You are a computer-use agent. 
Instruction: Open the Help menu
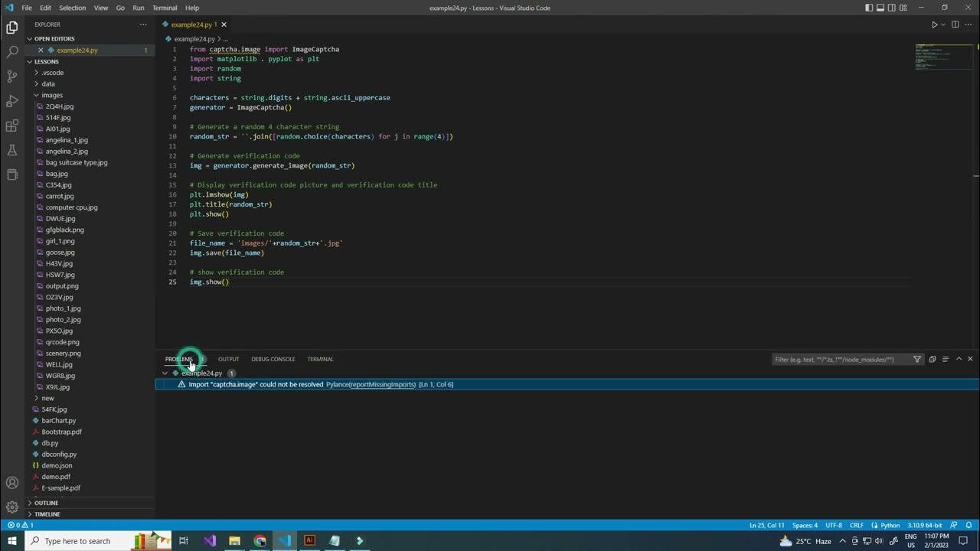click(192, 8)
